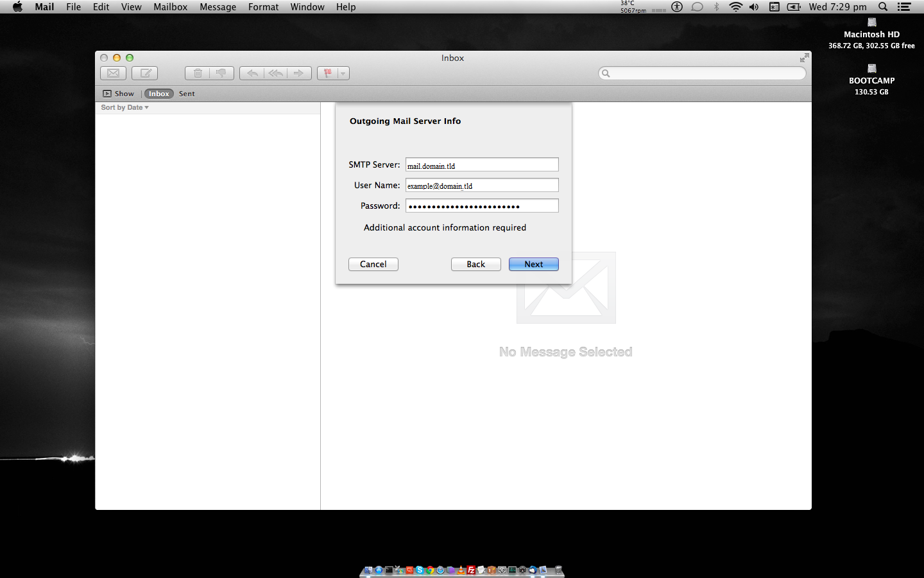924x578 pixels.
Task: Click the red Flag icon in the toolbar
Action: (328, 73)
